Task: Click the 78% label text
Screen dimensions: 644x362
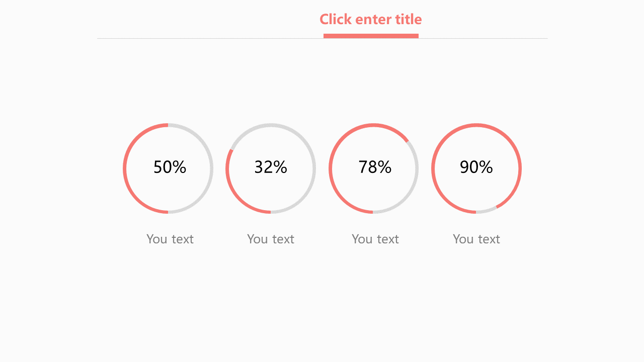Action: 375,167
